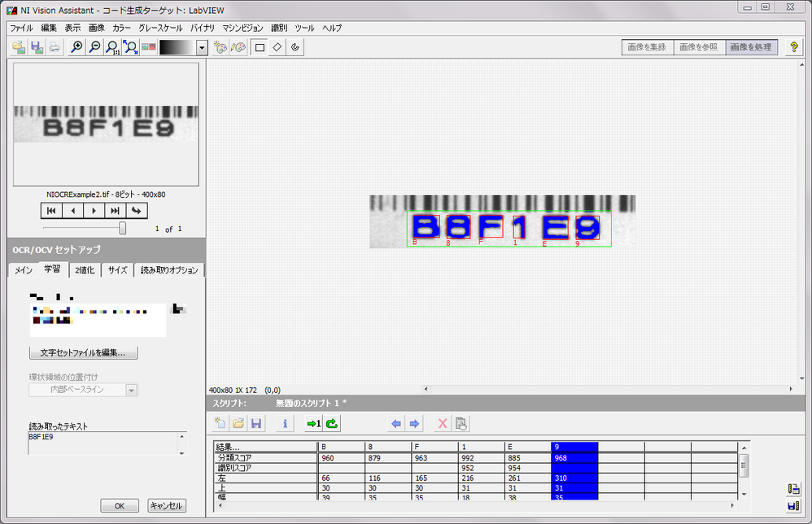Screen dimensions: 812x524
Task: Open image file toolbar icon
Action: [20, 47]
